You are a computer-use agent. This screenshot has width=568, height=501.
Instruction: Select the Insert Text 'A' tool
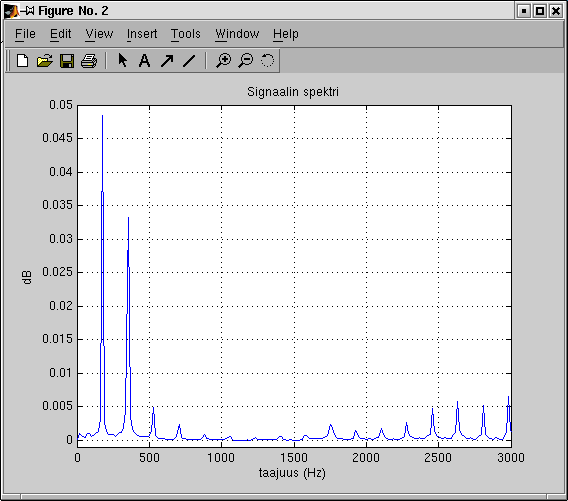145,60
